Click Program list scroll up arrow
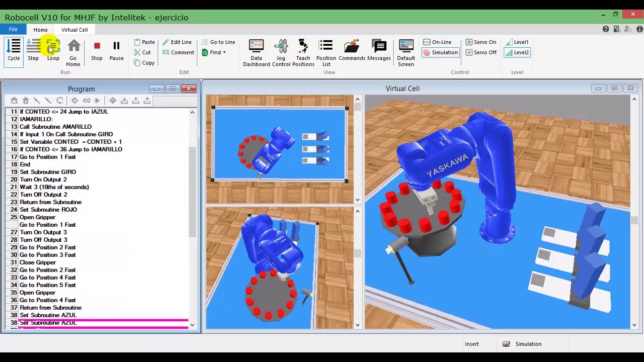 point(192,113)
